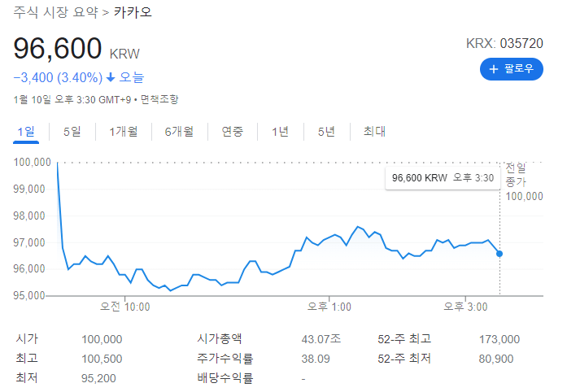Show the 5년 chart tab
This screenshot has width=567, height=392.
[326, 132]
